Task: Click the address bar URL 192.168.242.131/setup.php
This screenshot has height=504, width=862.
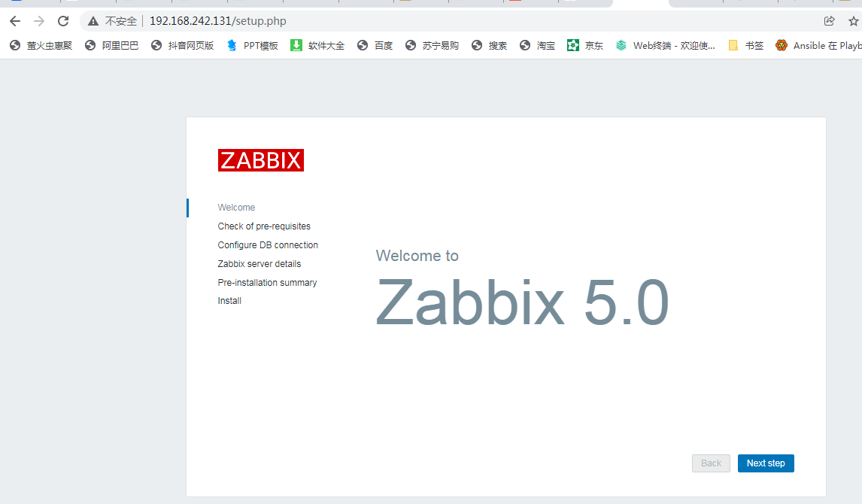Action: [217, 21]
